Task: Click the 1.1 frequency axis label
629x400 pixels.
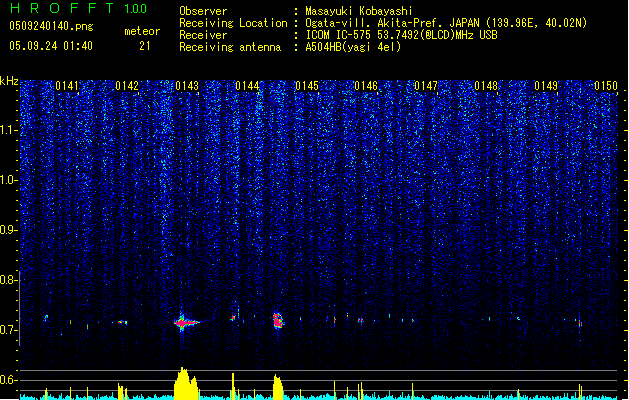Action: 9,130
